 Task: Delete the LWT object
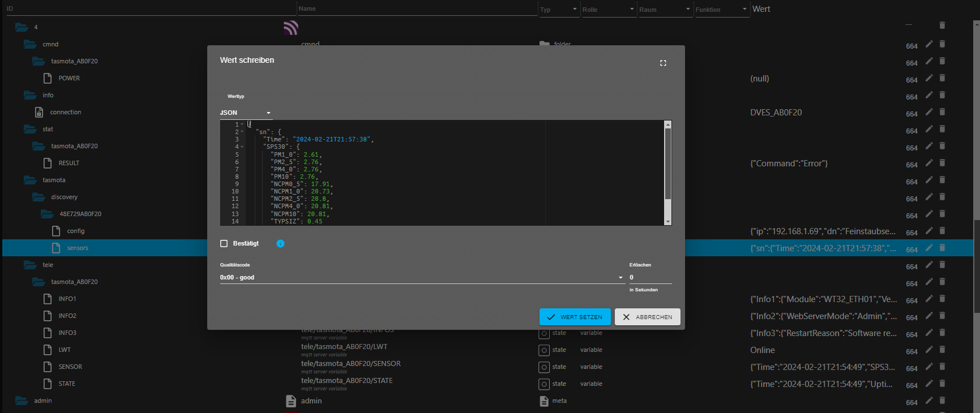[x=942, y=350]
